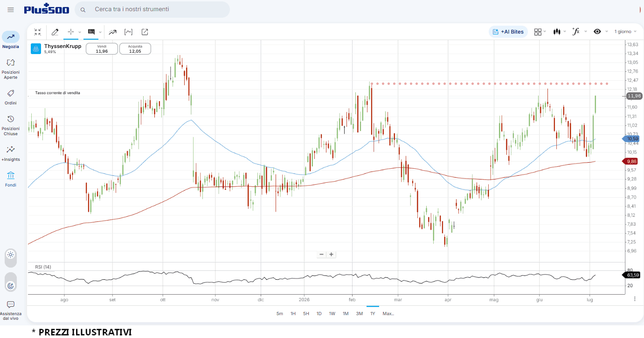This screenshot has height=338, width=644.
Task: Open the eye visibility options dropdown
Action: [x=601, y=32]
